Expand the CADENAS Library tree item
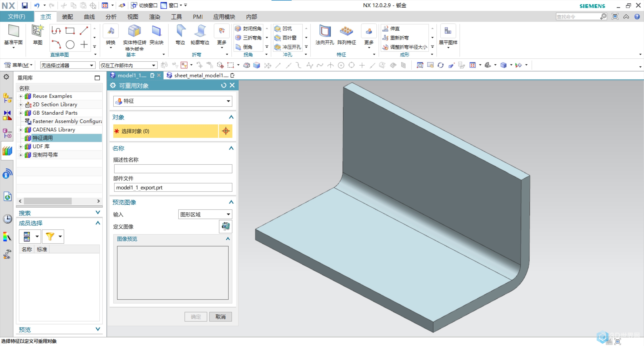The width and height of the screenshot is (644, 346). click(x=20, y=129)
